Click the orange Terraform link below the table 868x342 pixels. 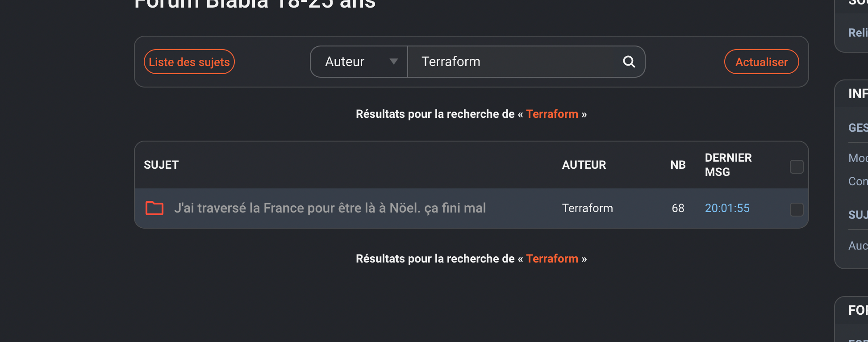[x=552, y=259]
